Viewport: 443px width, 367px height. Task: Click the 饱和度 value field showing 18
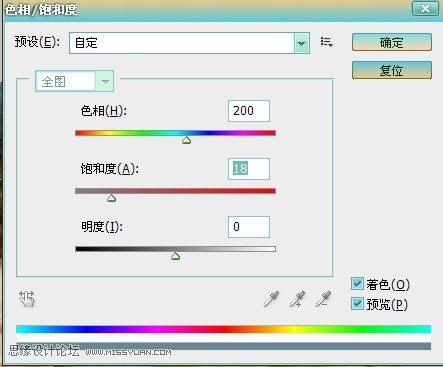[x=249, y=169]
